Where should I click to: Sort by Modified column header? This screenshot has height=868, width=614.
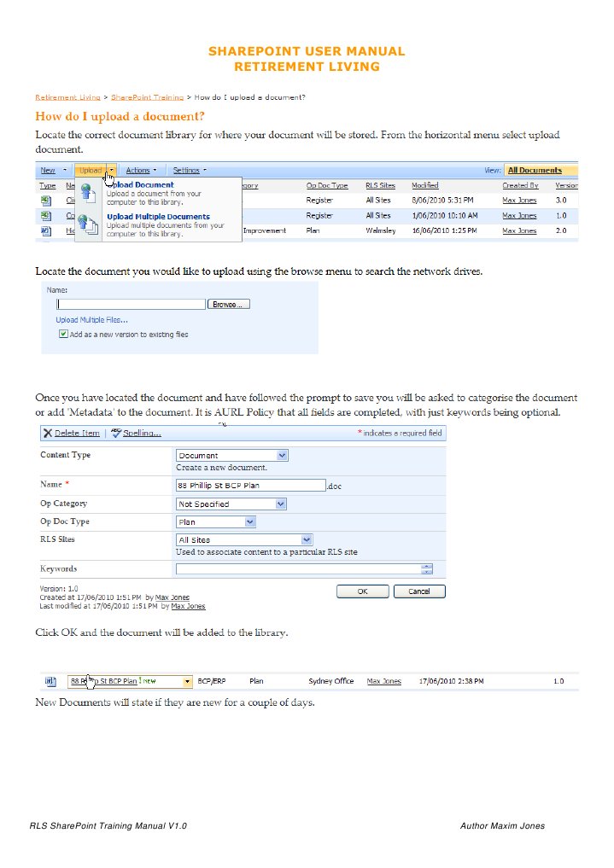(x=424, y=185)
